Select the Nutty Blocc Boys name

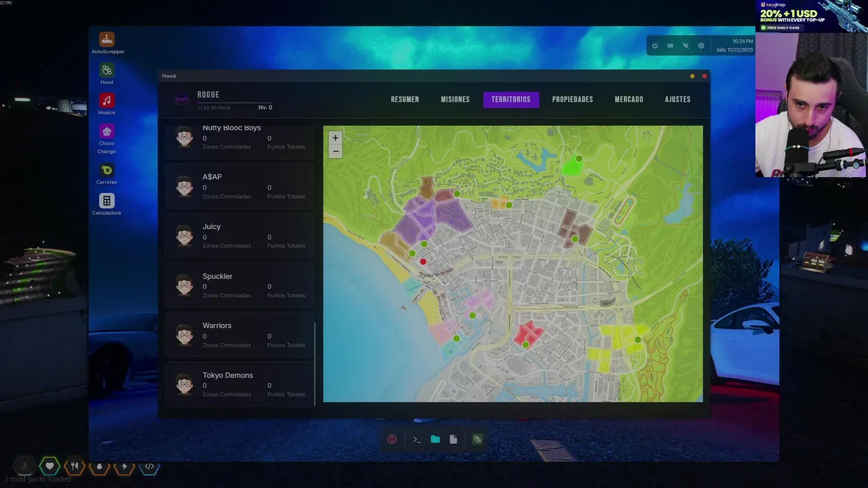pos(232,128)
